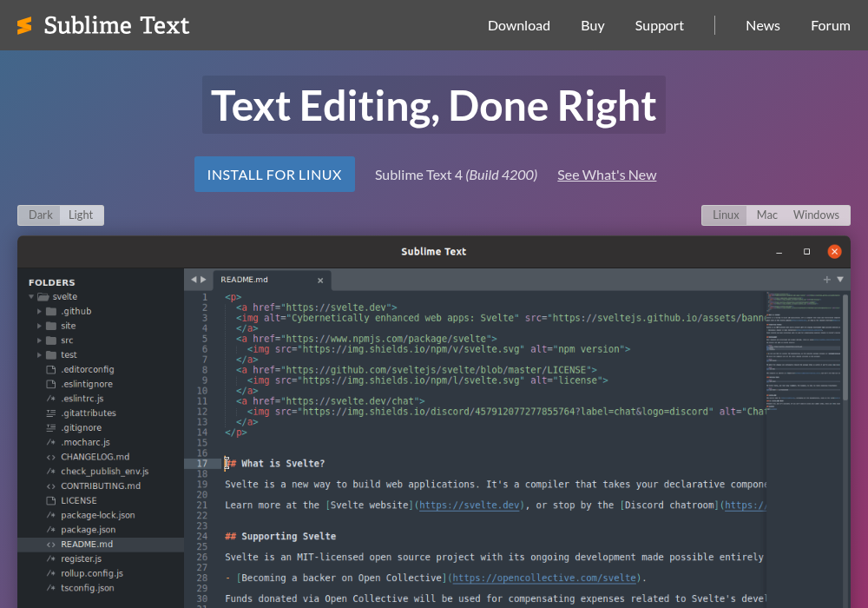Click the test folder icon
Image resolution: width=868 pixels, height=608 pixels.
tap(51, 355)
